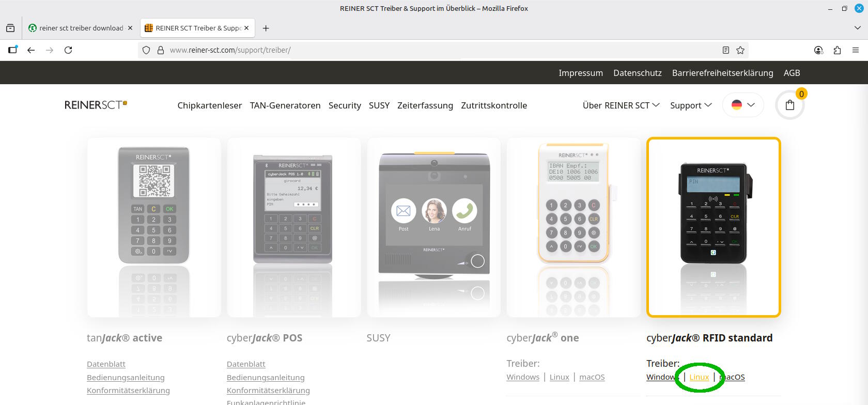This screenshot has height=405, width=868.
Task: Open the sidebar toggle icon
Action: (13, 50)
